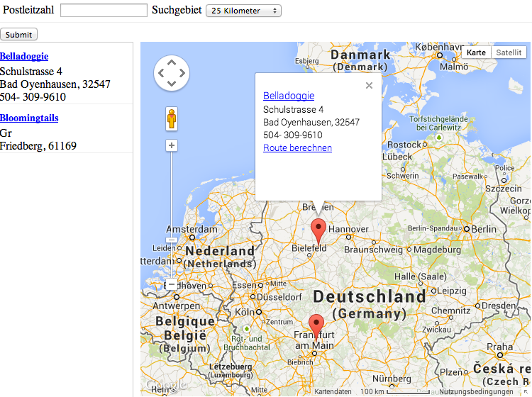
Task: Pan the map left with the arrow control
Action: point(162,73)
